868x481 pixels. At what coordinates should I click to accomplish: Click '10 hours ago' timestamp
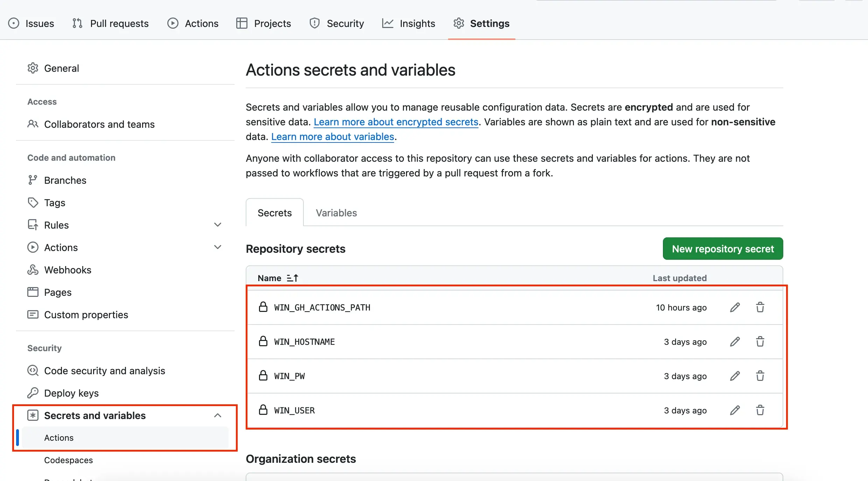(681, 307)
